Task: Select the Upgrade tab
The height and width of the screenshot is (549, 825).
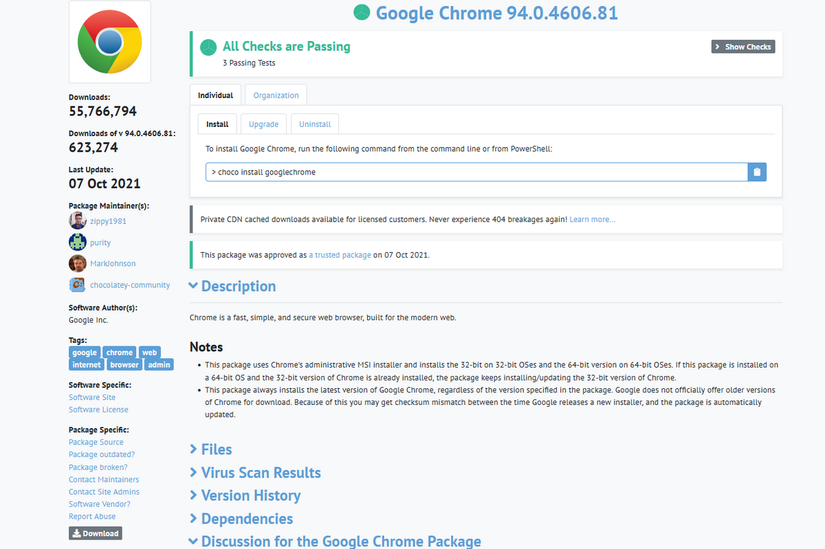Action: point(263,124)
